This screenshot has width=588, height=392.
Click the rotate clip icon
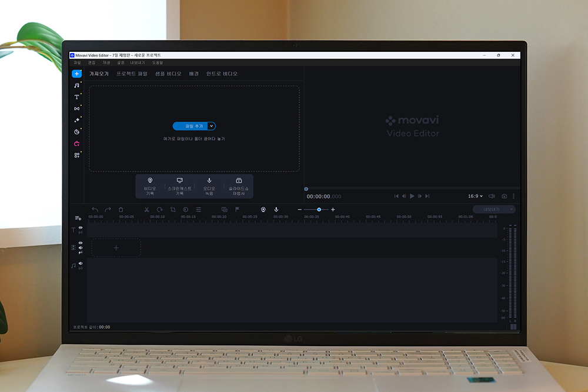click(x=160, y=210)
